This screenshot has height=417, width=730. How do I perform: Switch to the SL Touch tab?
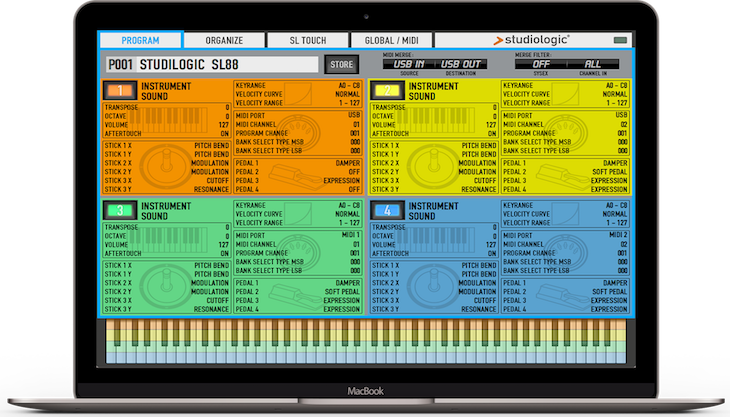(306, 40)
